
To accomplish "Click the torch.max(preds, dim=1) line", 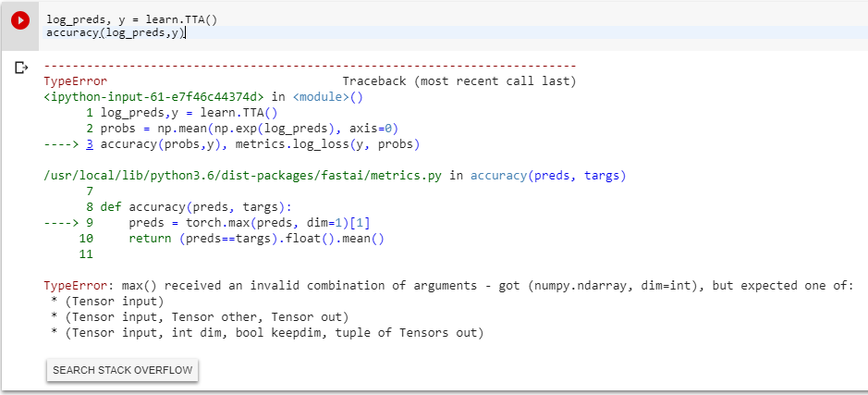I will [254, 223].
